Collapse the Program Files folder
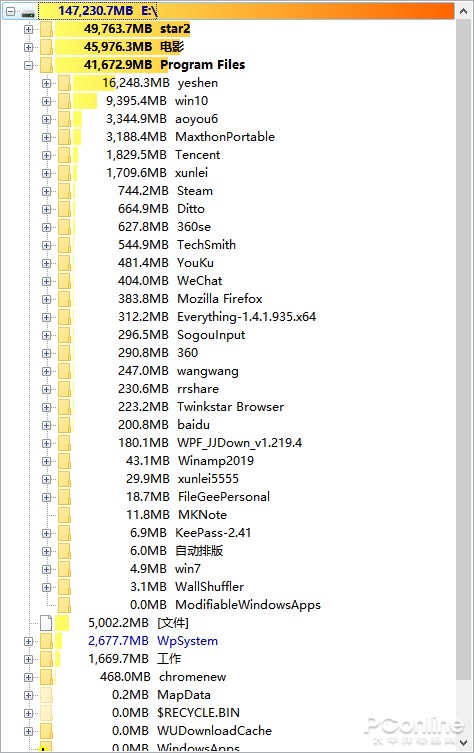The image size is (474, 753). (28, 65)
